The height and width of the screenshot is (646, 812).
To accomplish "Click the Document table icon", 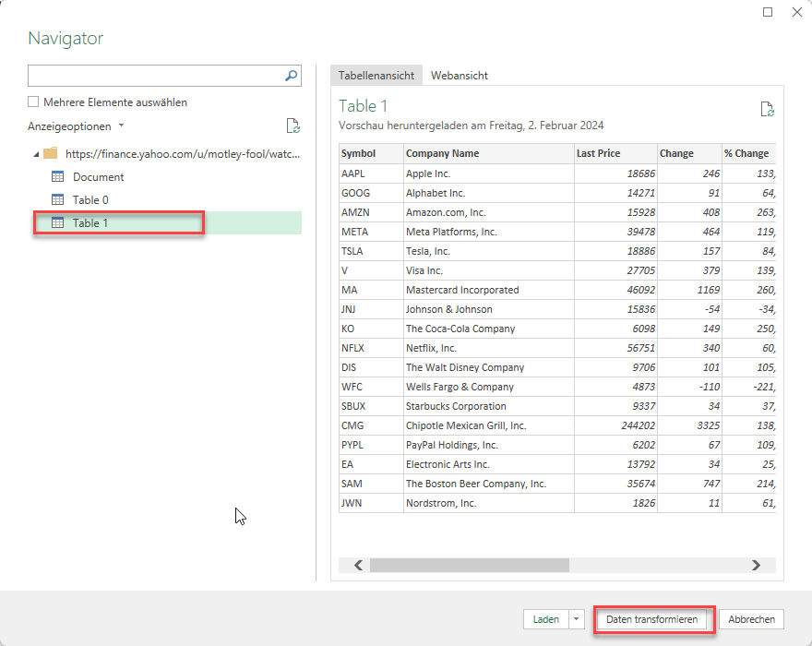I will pyautogui.click(x=57, y=176).
